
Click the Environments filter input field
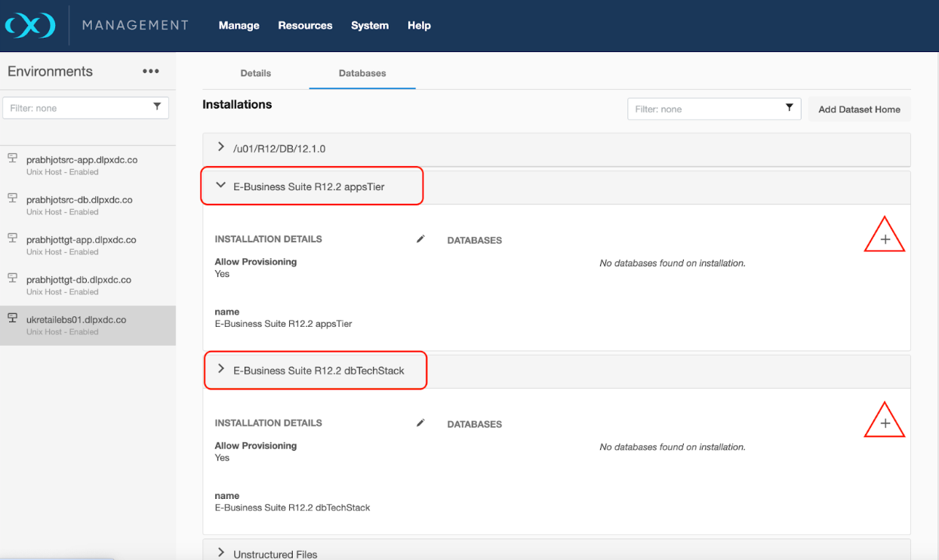(75, 107)
